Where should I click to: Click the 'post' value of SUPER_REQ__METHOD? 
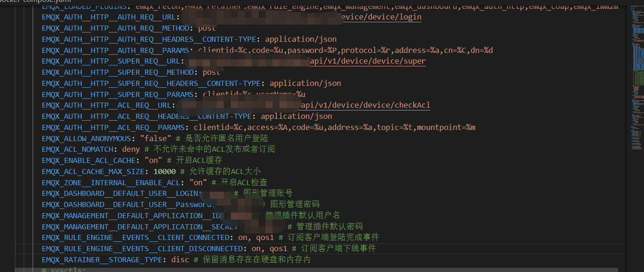(211, 72)
